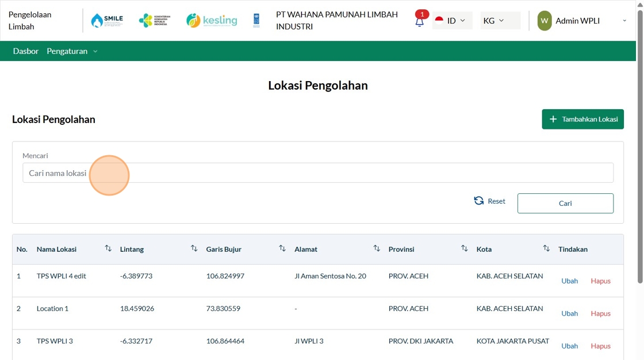Screen dimensions: 644x360
Task: Reset the search filter
Action: 489,201
